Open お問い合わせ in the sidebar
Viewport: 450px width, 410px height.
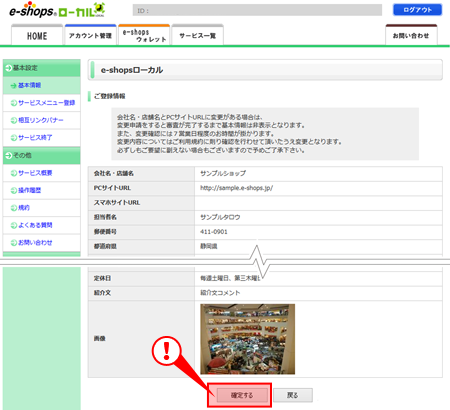click(35, 243)
